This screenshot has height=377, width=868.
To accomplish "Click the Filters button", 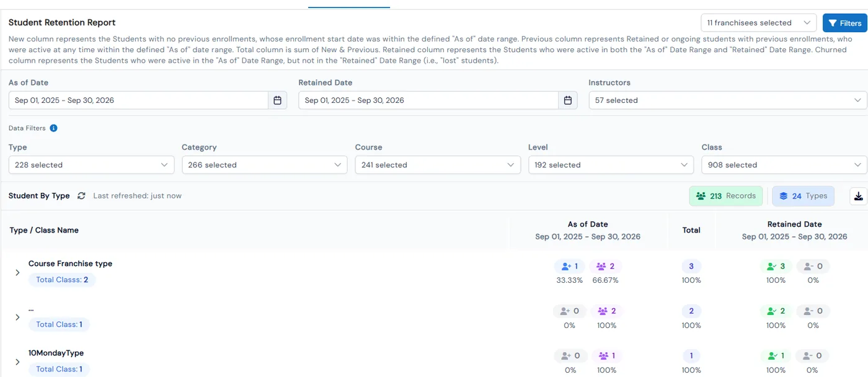I will [845, 23].
